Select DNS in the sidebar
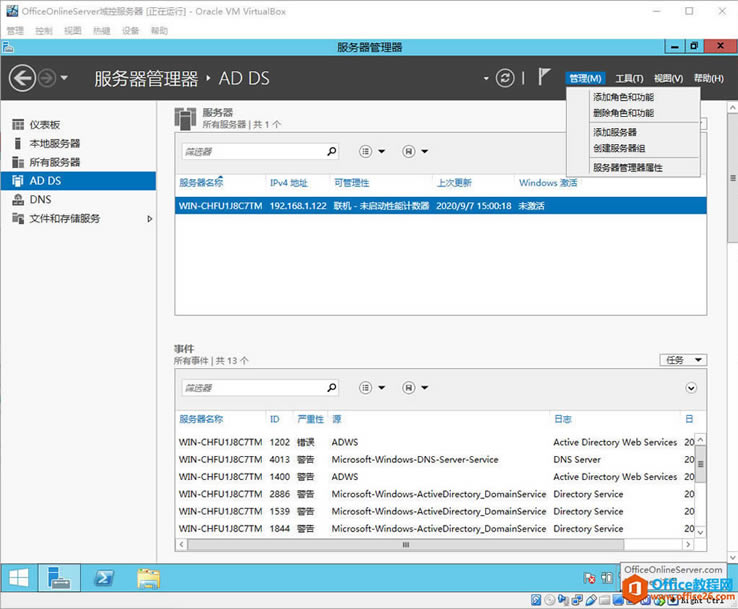Image resolution: width=738 pixels, height=609 pixels. [78, 200]
